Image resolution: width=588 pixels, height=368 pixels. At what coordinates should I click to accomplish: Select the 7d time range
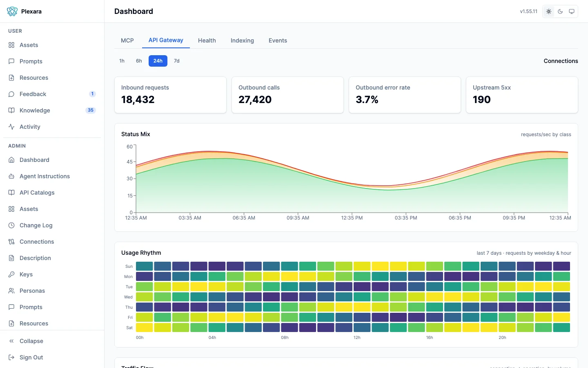click(x=177, y=61)
